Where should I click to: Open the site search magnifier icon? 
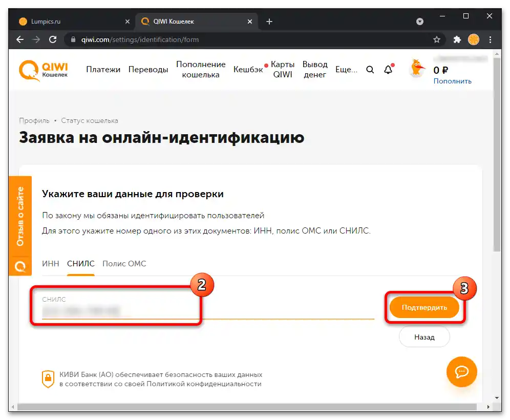tap(370, 70)
